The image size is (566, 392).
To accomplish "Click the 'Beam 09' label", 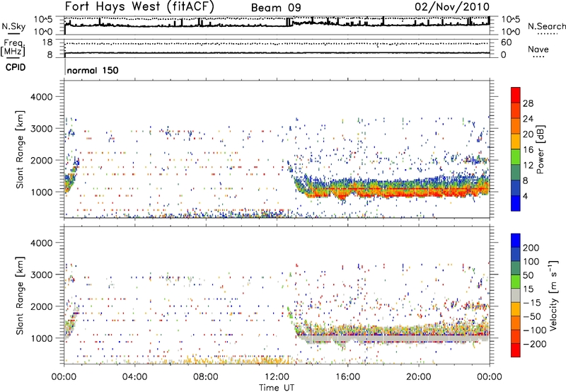I will pyautogui.click(x=276, y=8).
